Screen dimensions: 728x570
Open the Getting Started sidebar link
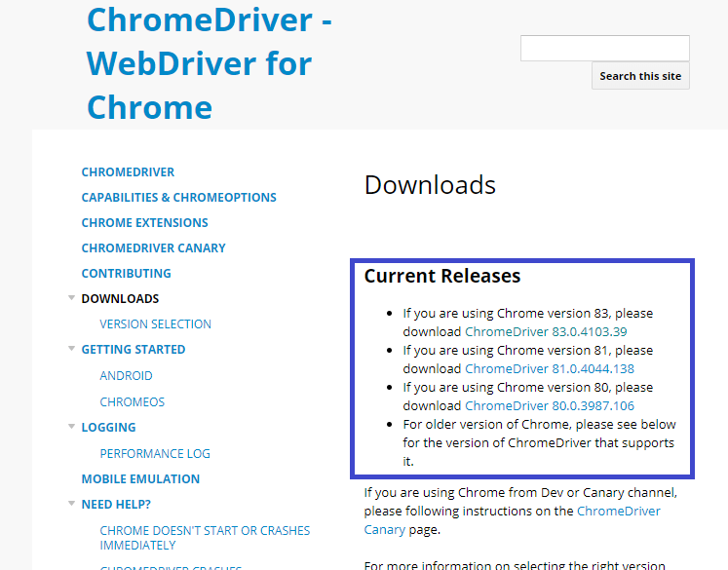click(134, 349)
